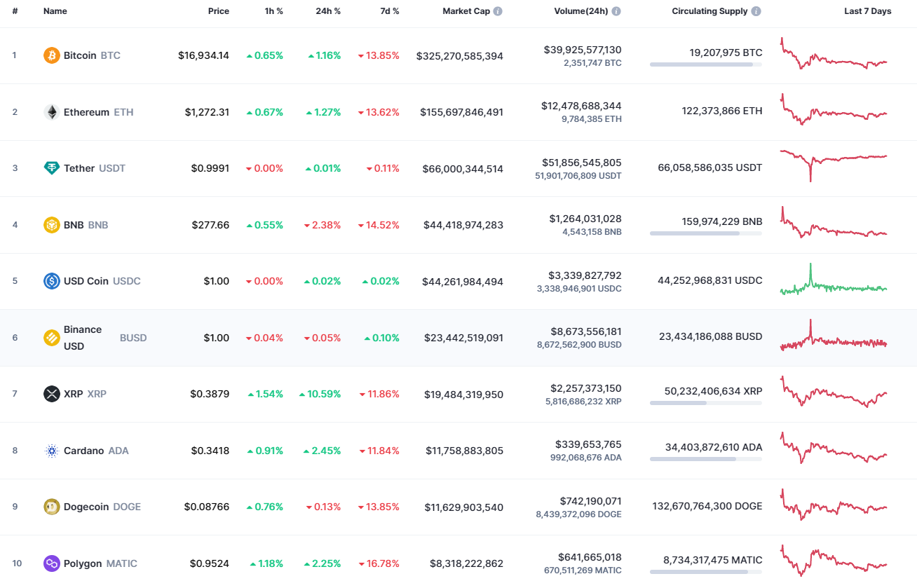Click Cardano's 7-day price chart

834,449
